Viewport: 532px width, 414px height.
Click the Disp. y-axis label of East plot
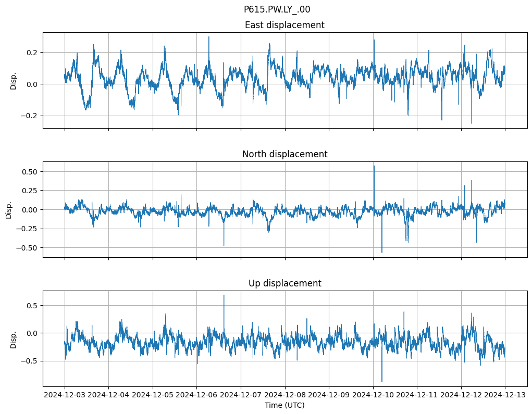coord(14,81)
